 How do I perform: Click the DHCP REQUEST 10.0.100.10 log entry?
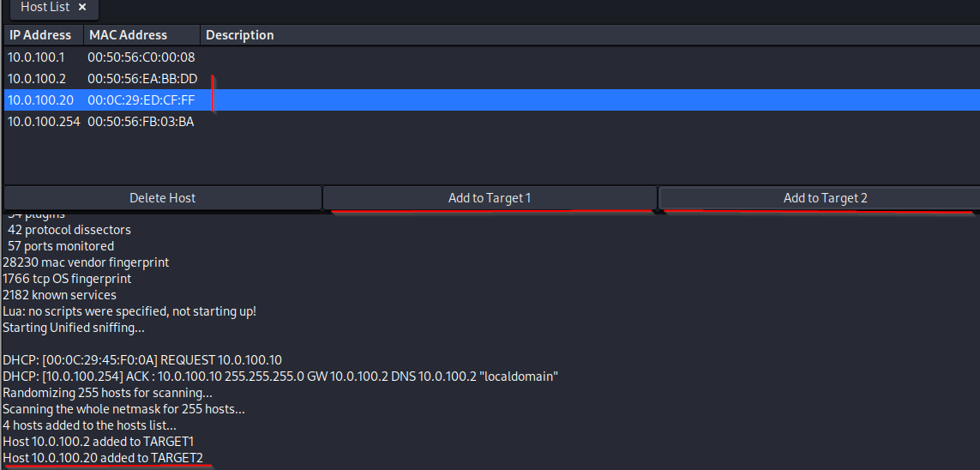click(x=142, y=360)
